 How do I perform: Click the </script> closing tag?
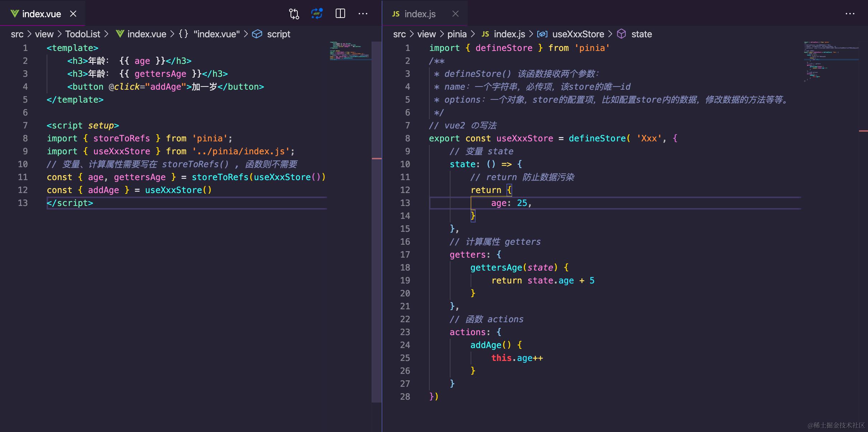coord(70,203)
